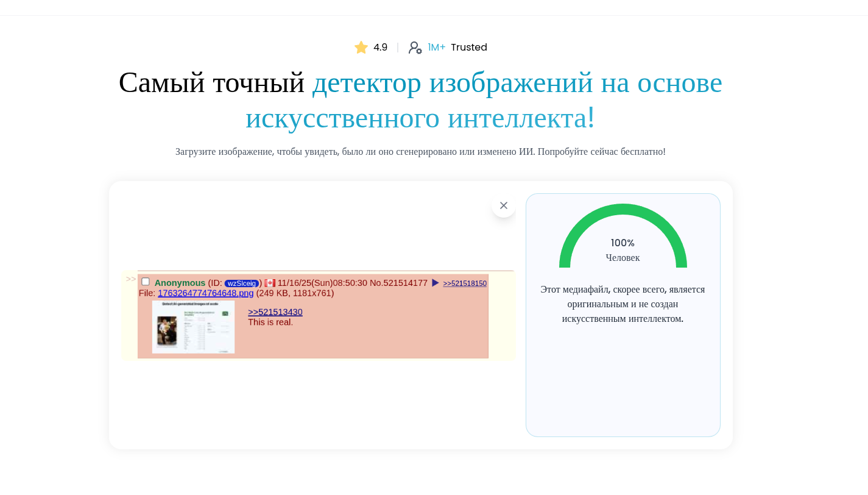Click the "Загрузите изображение" subtitle line
The height and width of the screenshot is (495, 868).
pyautogui.click(x=421, y=152)
